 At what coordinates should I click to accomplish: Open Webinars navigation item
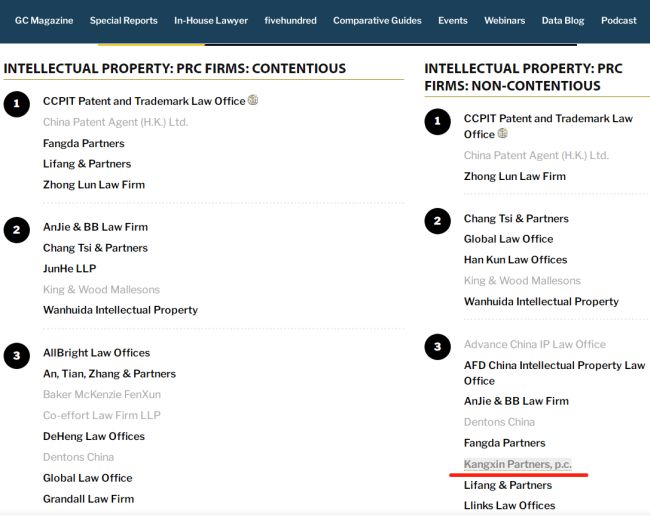pos(504,20)
